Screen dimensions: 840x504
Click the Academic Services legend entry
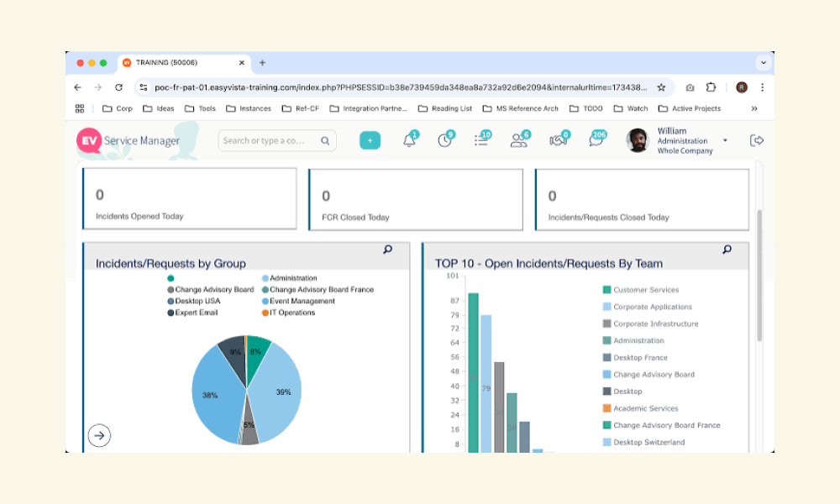tap(641, 408)
